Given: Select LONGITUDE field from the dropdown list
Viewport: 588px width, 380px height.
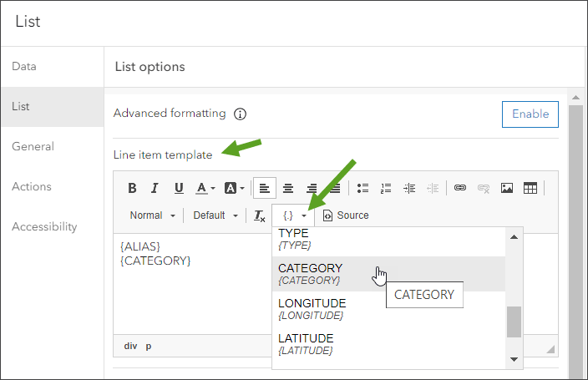Looking at the screenshot, I should click(312, 308).
